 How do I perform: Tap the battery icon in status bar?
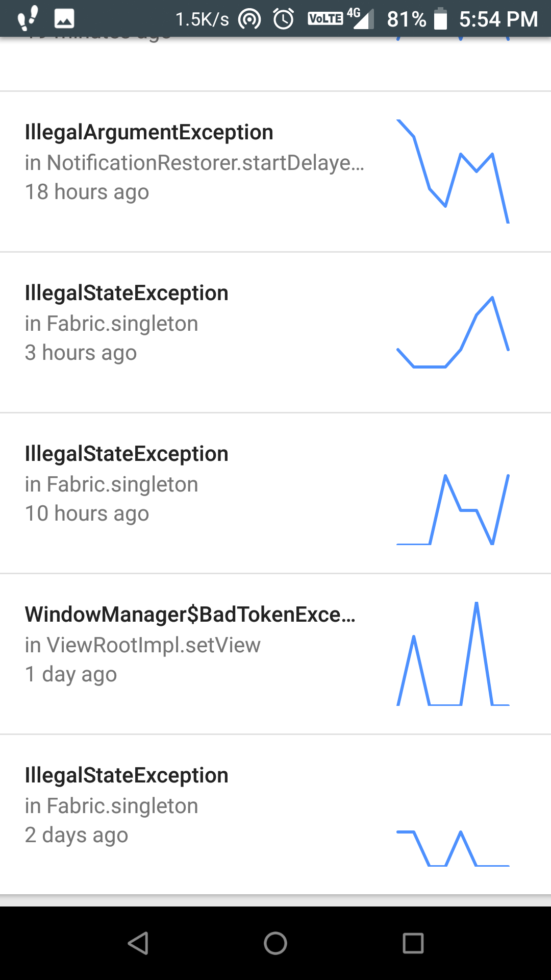pos(441,19)
